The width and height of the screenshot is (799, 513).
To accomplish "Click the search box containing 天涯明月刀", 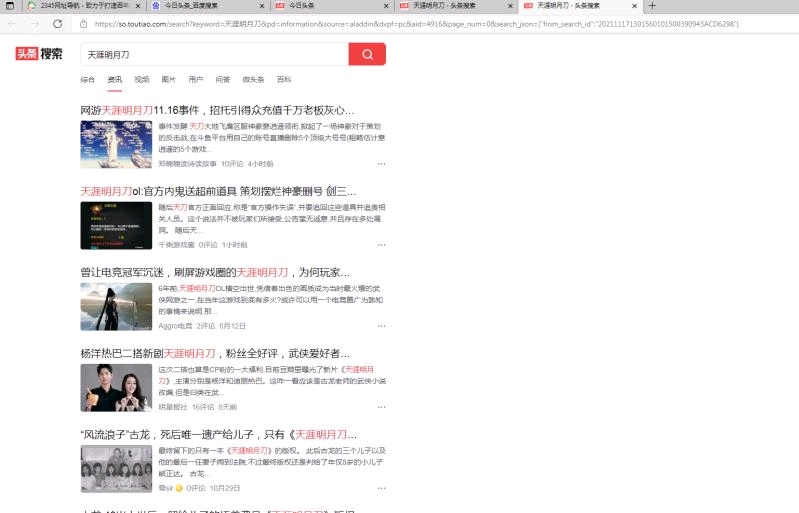I will [x=215, y=54].
